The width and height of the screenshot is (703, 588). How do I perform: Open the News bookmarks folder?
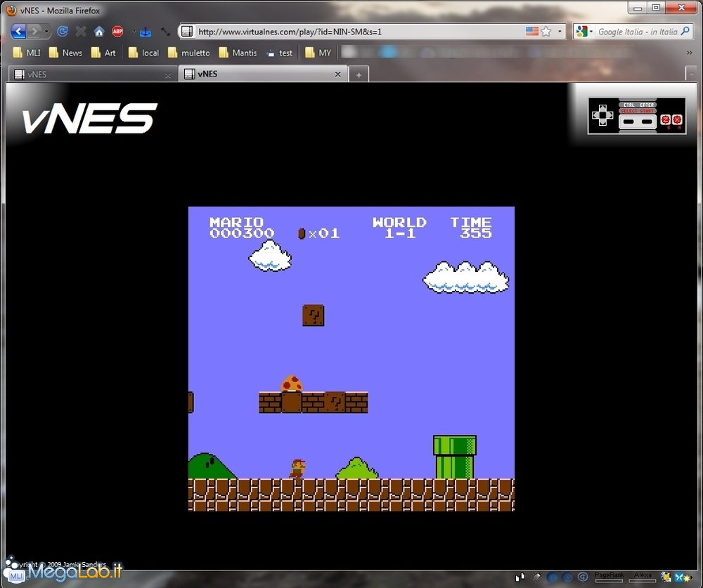65,53
